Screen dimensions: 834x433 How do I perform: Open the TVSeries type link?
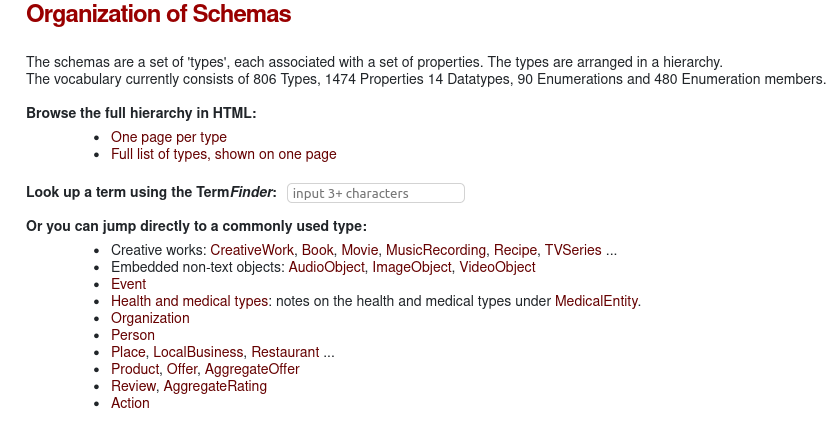(x=573, y=250)
